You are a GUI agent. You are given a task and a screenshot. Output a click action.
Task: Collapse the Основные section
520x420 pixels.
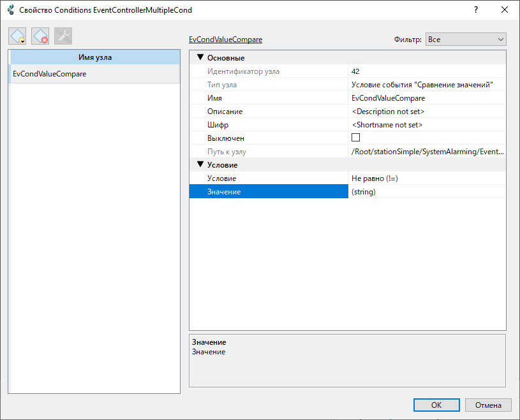[x=200, y=58]
